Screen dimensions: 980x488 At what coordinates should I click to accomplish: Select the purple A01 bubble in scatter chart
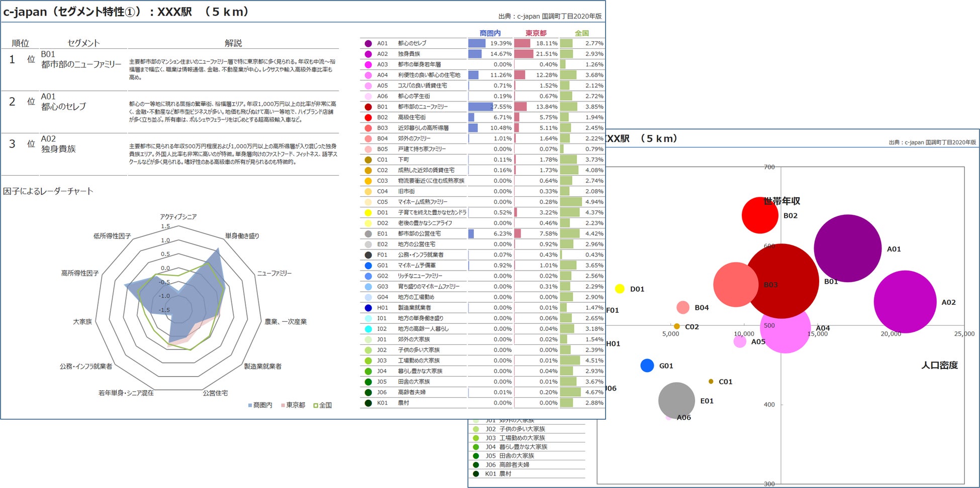point(848,249)
